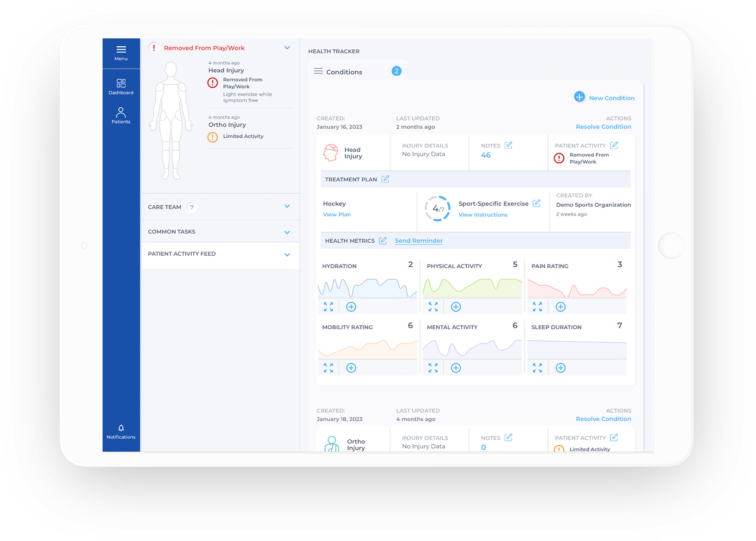Viewport: 756px width, 541px height.
Task: Add a Sleep Duration entry
Action: tap(561, 368)
